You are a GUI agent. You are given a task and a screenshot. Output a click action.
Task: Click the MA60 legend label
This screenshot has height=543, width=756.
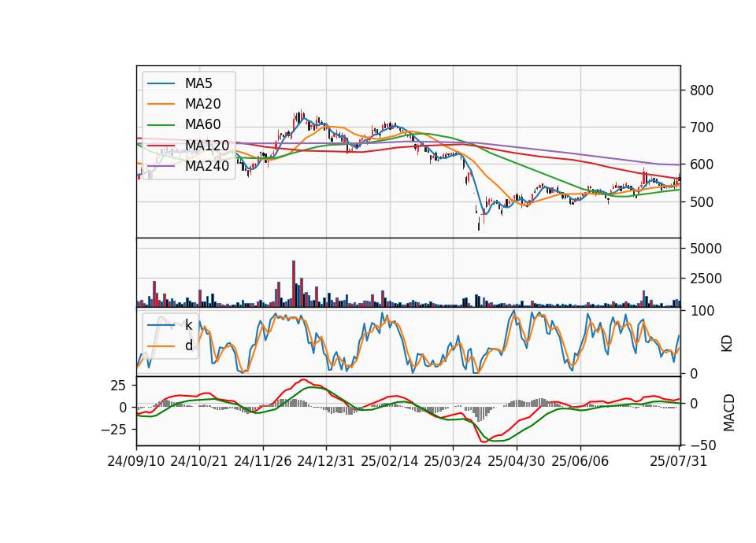[x=202, y=124]
